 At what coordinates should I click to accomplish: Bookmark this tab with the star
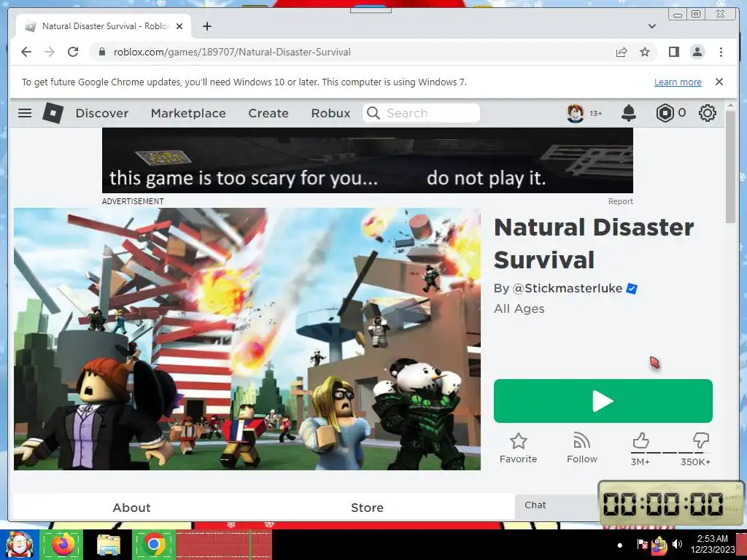(645, 52)
